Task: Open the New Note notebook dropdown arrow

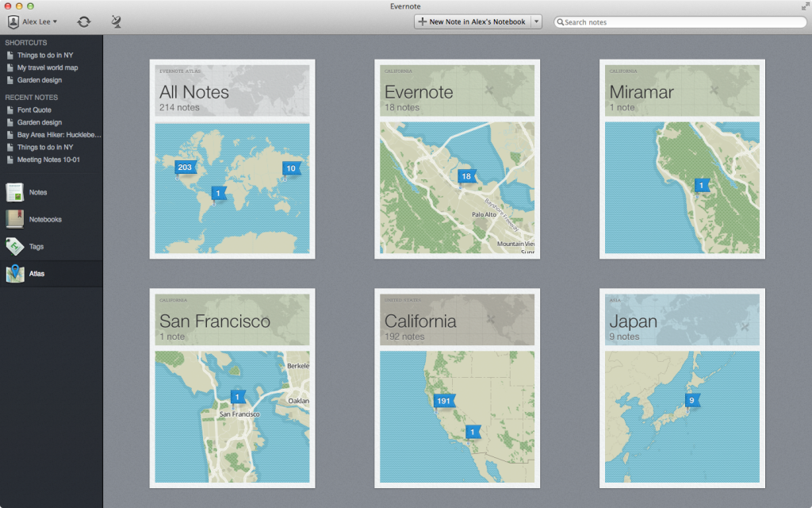Action: pyautogui.click(x=536, y=22)
